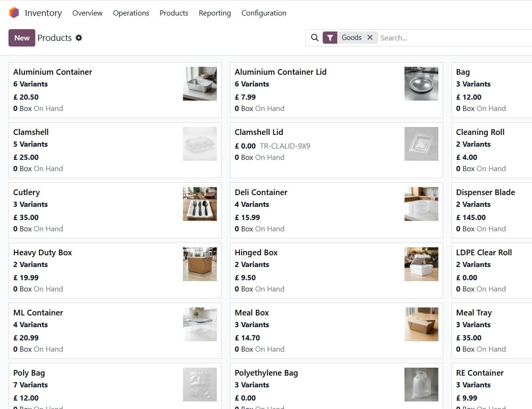
Task: Select the Clamshell product name
Action: pos(31,132)
